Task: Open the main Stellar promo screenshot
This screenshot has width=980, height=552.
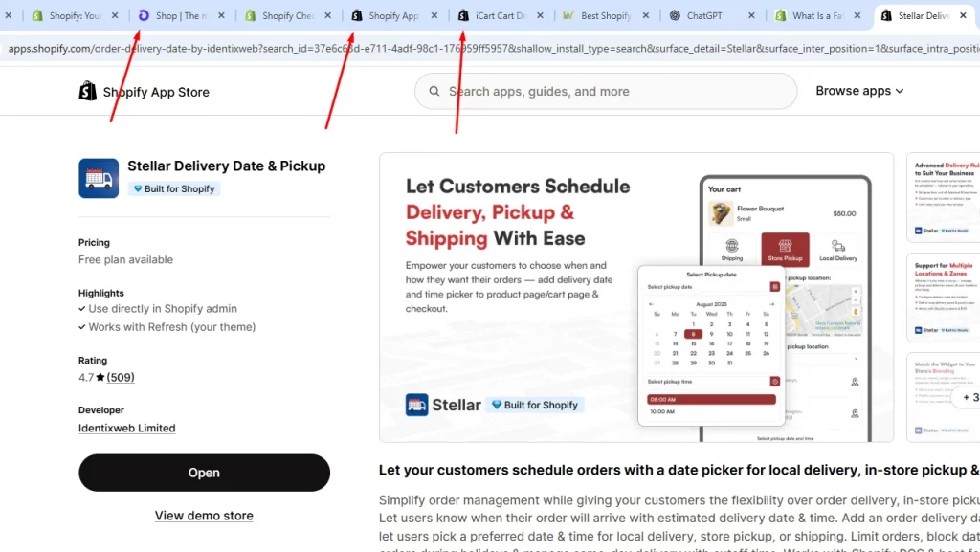Action: click(x=636, y=298)
